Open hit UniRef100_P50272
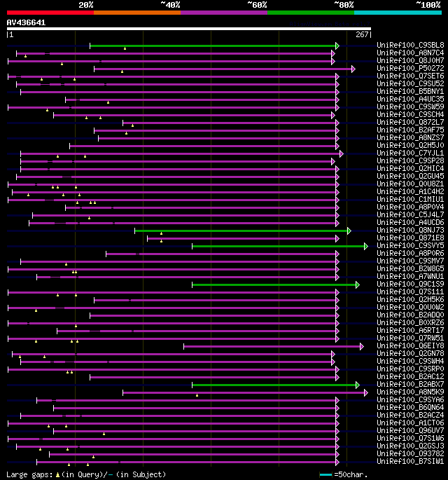 click(x=410, y=68)
